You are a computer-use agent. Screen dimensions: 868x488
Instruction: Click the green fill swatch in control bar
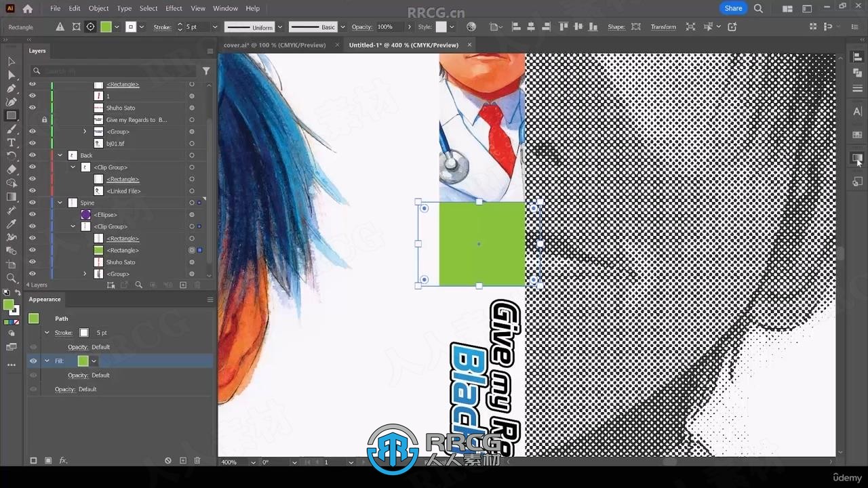(x=106, y=27)
